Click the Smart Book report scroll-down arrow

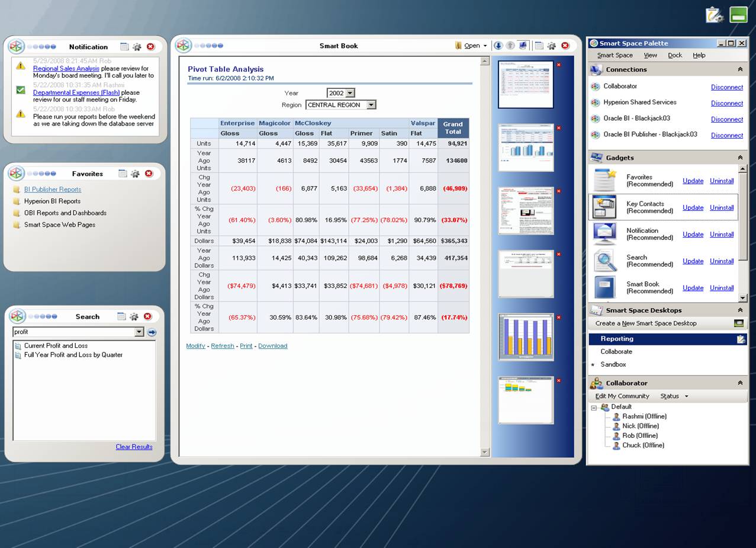click(x=485, y=452)
